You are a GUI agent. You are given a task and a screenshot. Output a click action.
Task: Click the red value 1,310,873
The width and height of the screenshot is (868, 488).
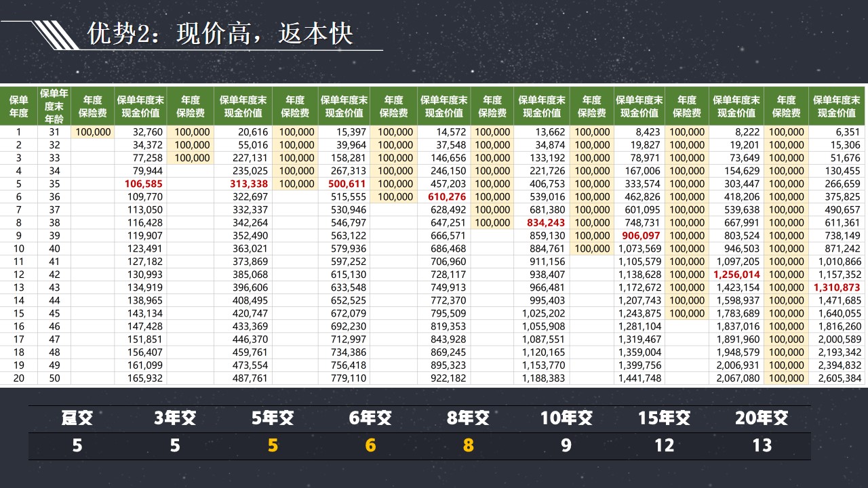pyautogui.click(x=837, y=287)
